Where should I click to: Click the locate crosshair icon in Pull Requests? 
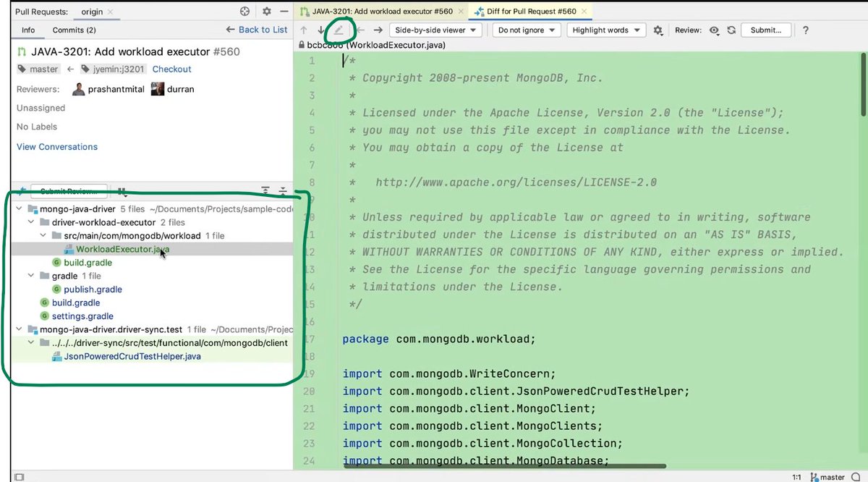coord(245,11)
